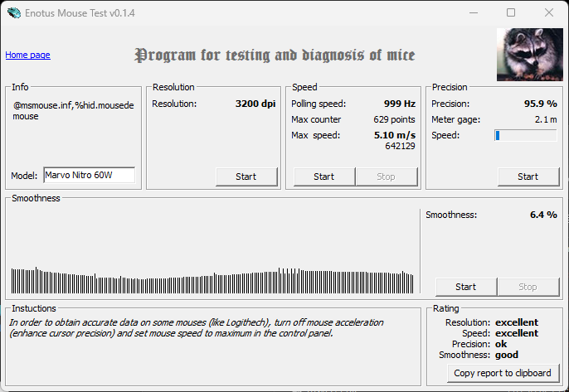Click the Model input field

(x=89, y=176)
